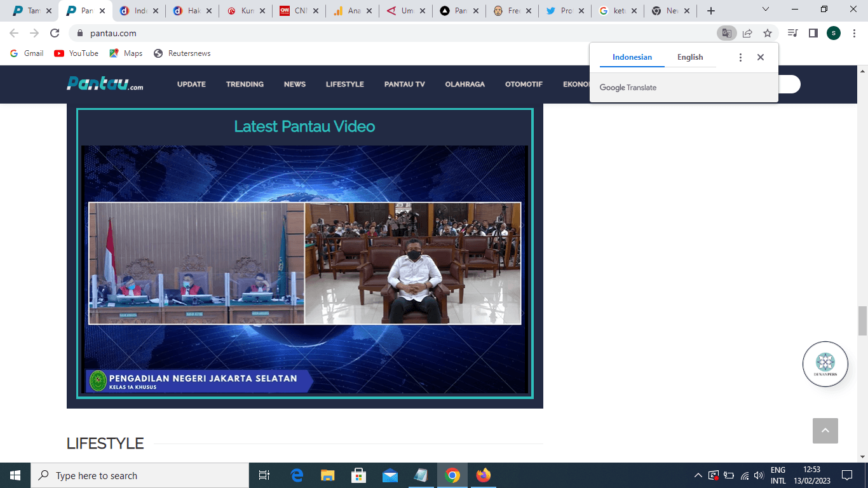The width and height of the screenshot is (868, 488).
Task: Show hidden system tray icons
Action: point(698,475)
